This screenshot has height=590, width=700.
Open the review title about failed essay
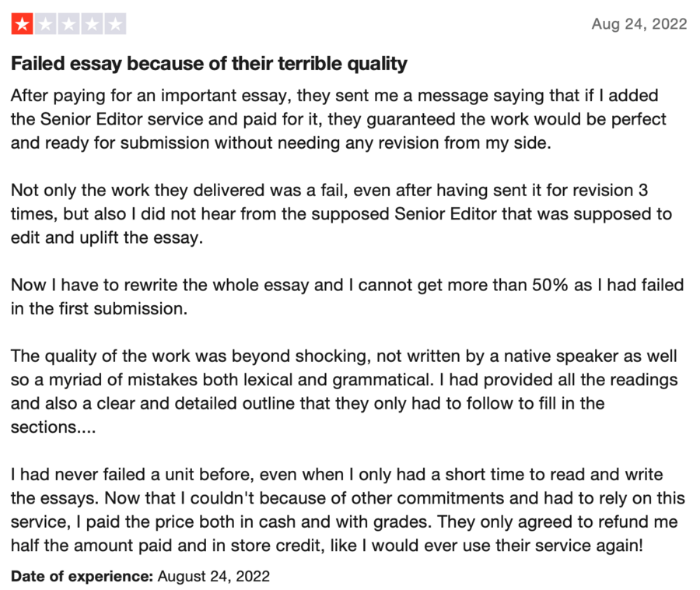pos(209,64)
